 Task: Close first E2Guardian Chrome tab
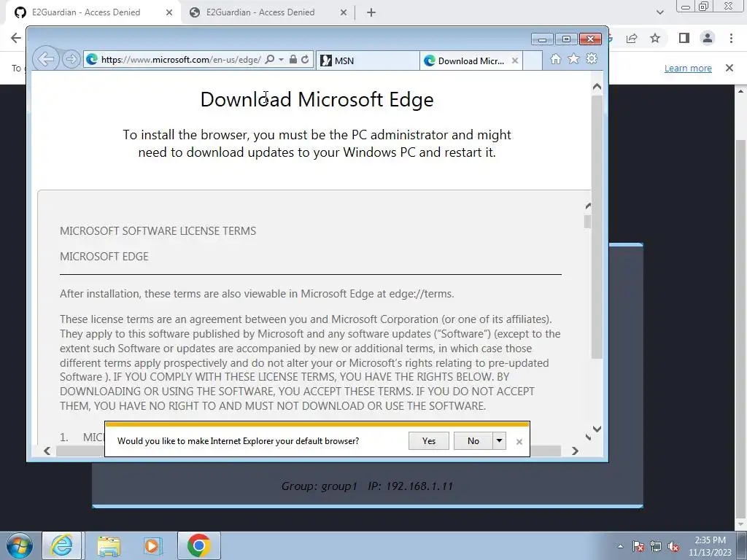[x=169, y=12]
